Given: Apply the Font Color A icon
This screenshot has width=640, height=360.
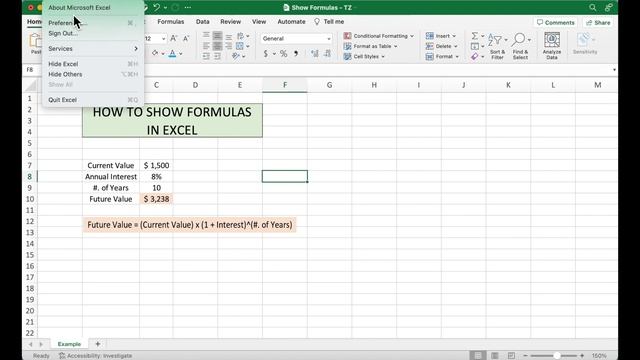Looking at the screenshot, I should [172, 53].
